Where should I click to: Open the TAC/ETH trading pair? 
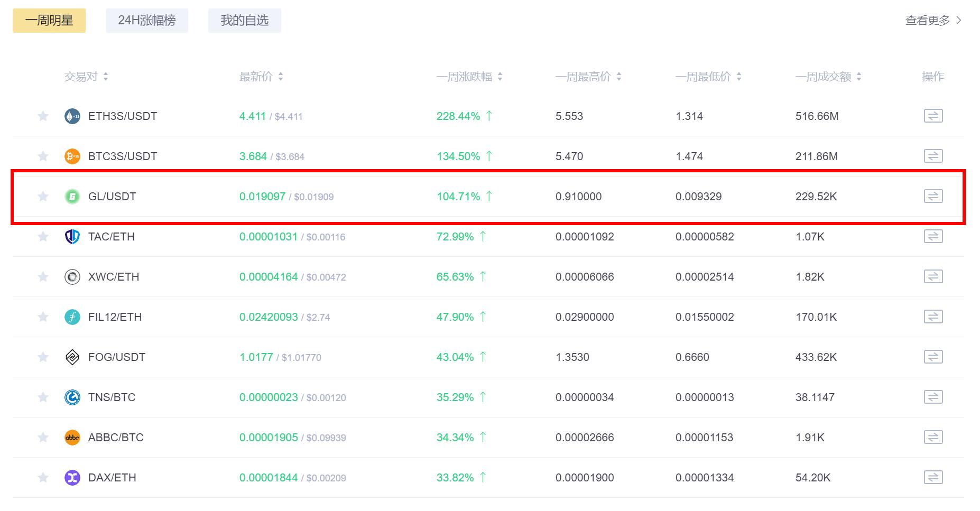[x=112, y=237]
